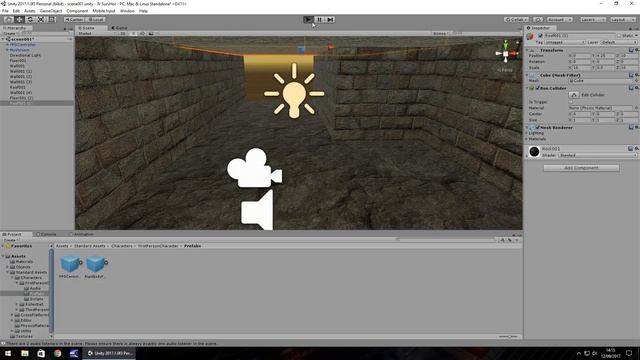Open Microsoft Store from taskbar

tap(41, 353)
